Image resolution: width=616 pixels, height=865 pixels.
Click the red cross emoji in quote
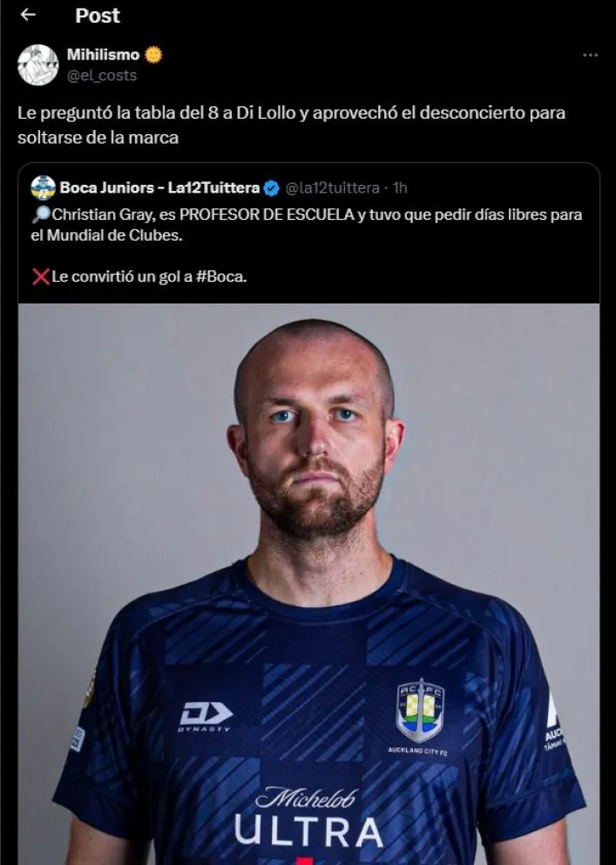[x=41, y=276]
